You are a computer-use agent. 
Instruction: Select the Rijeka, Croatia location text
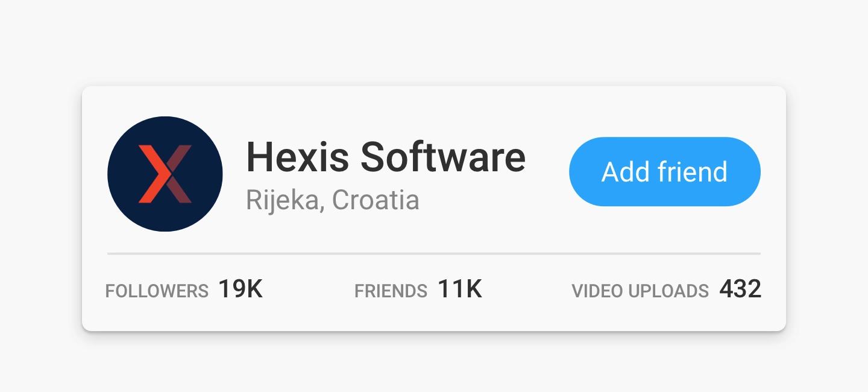pyautogui.click(x=333, y=200)
